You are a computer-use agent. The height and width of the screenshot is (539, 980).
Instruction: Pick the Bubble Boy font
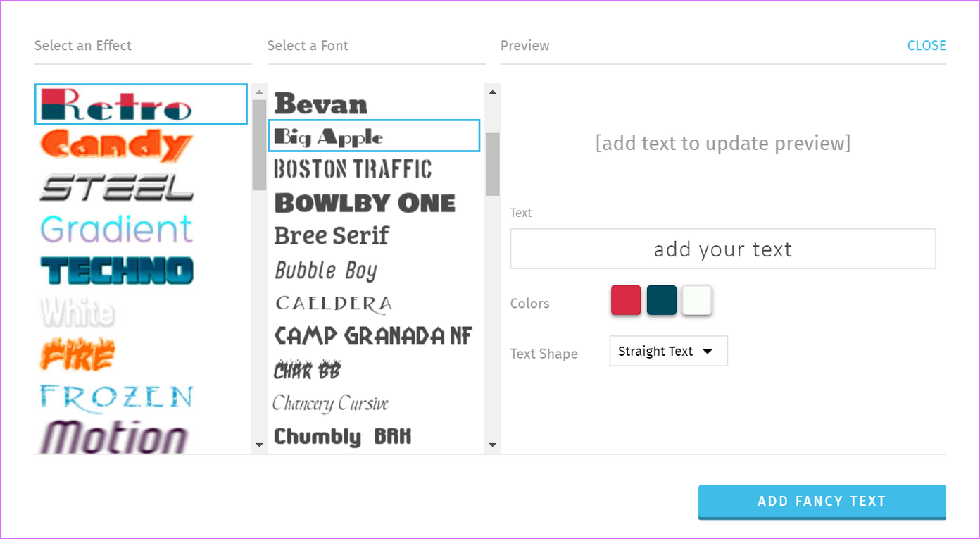[x=326, y=270]
